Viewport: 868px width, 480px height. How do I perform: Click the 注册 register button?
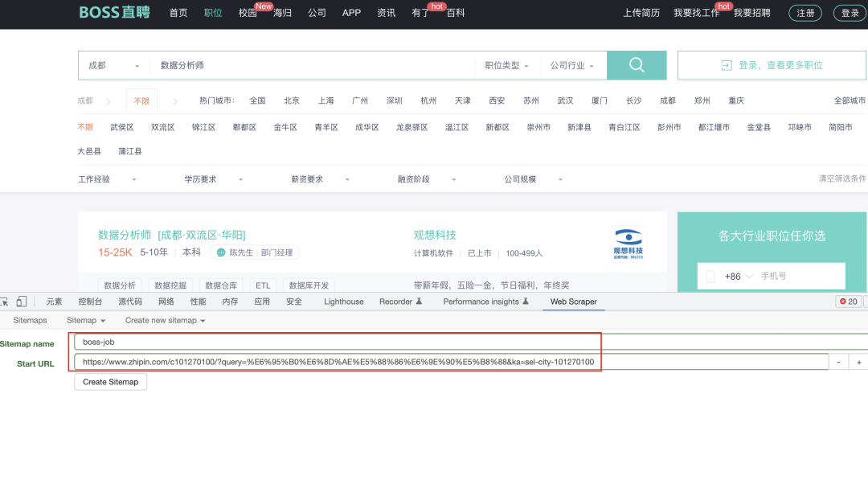click(805, 13)
